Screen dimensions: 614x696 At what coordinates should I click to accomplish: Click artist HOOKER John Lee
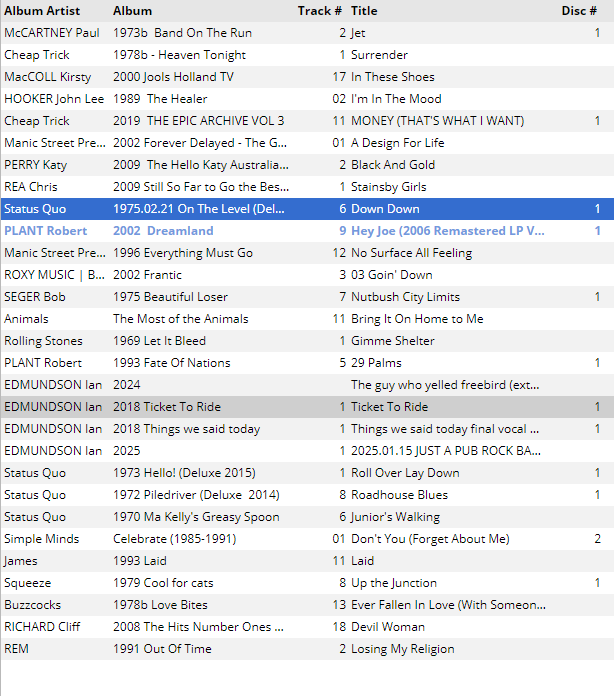point(54,99)
